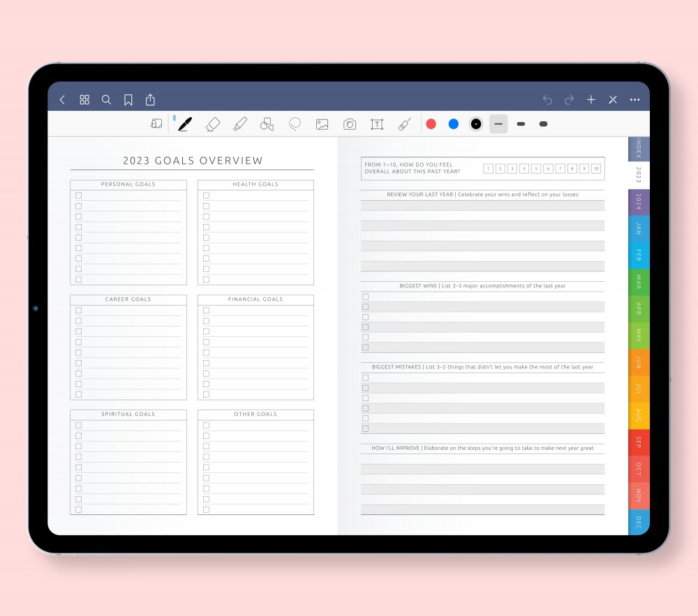698x616 pixels.
Task: Jump to the JUN month tab
Action: click(639, 362)
